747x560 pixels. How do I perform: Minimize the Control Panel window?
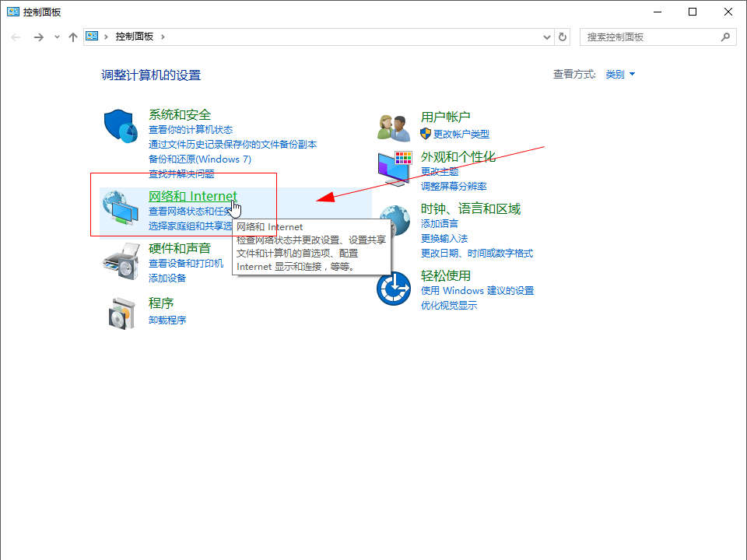tap(658, 12)
